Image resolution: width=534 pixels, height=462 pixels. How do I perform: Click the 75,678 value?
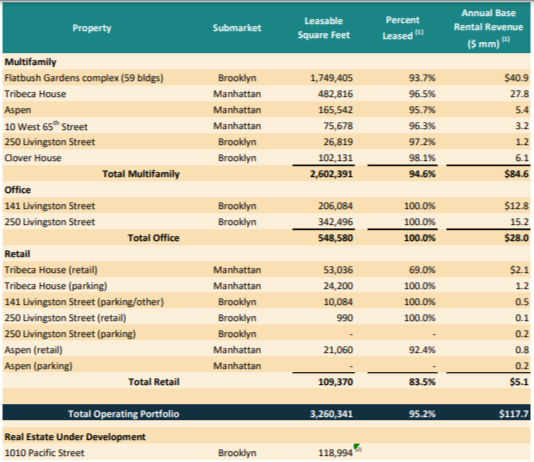pos(338,126)
